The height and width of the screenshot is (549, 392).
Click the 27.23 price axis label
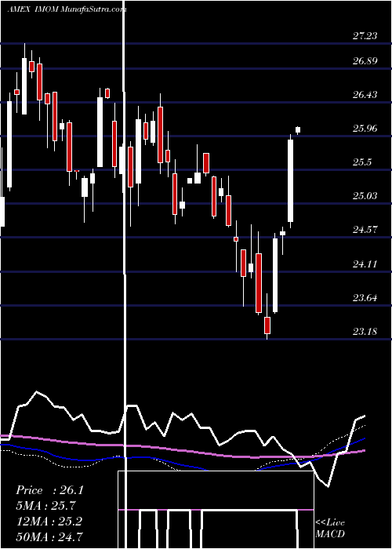(365, 35)
